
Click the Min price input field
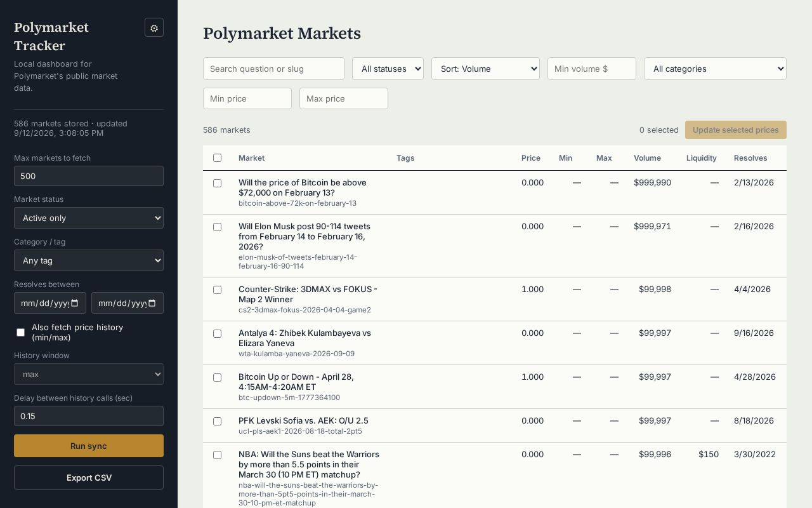pos(247,98)
